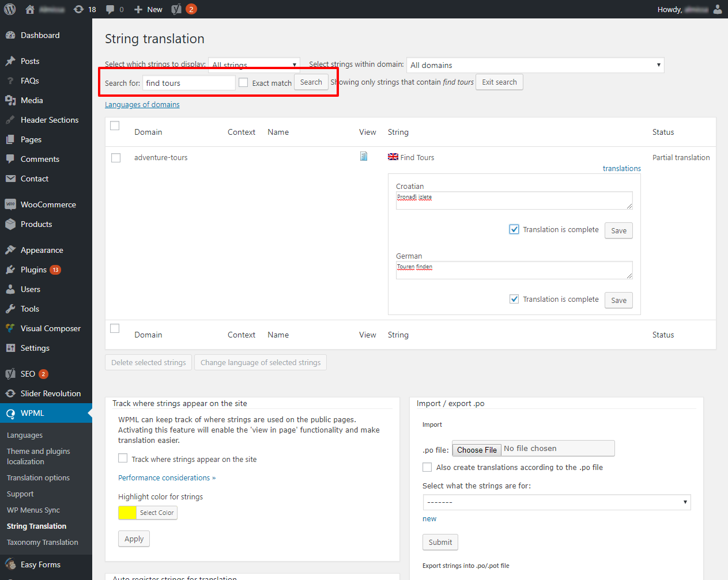Click the Exit search button

pyautogui.click(x=499, y=82)
